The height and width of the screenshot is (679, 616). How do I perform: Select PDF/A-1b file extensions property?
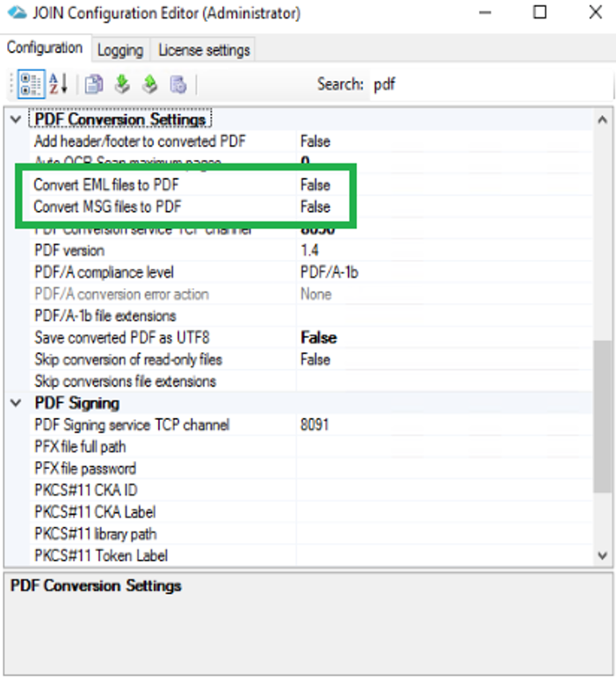tap(105, 315)
